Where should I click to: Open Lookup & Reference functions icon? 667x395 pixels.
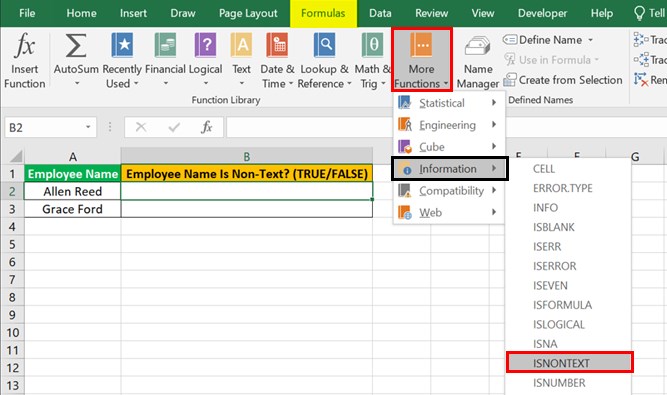pyautogui.click(x=324, y=45)
